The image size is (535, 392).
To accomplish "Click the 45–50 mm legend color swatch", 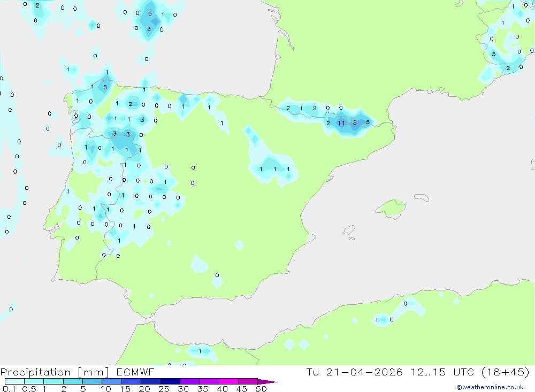I will click(248, 381).
